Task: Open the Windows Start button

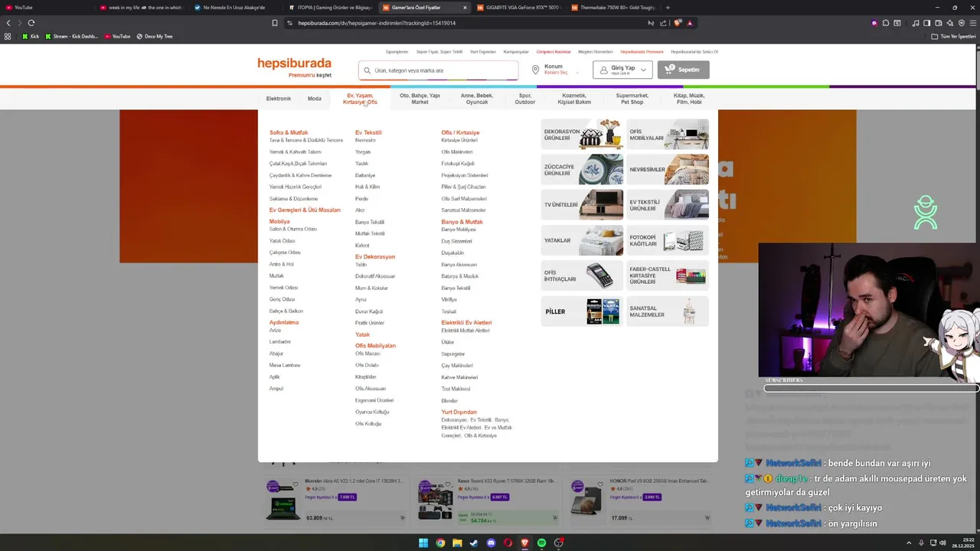Action: coord(423,543)
